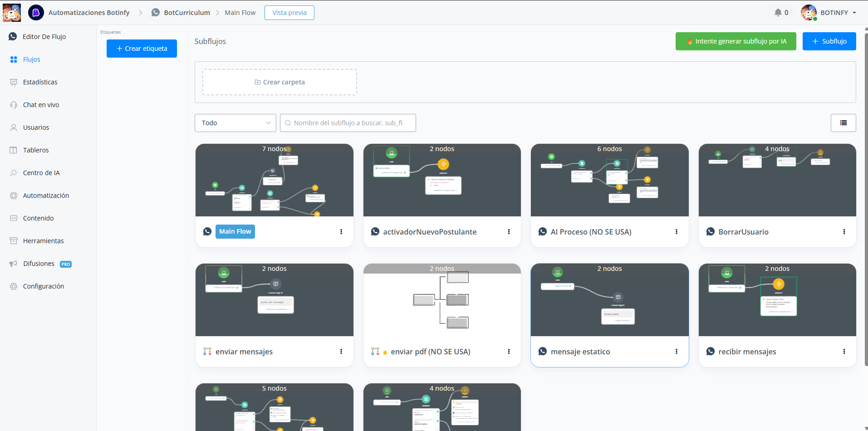The image size is (868, 431).
Task: Open the AI Proceso (NO SE USA) thumbnail
Action: tap(610, 180)
